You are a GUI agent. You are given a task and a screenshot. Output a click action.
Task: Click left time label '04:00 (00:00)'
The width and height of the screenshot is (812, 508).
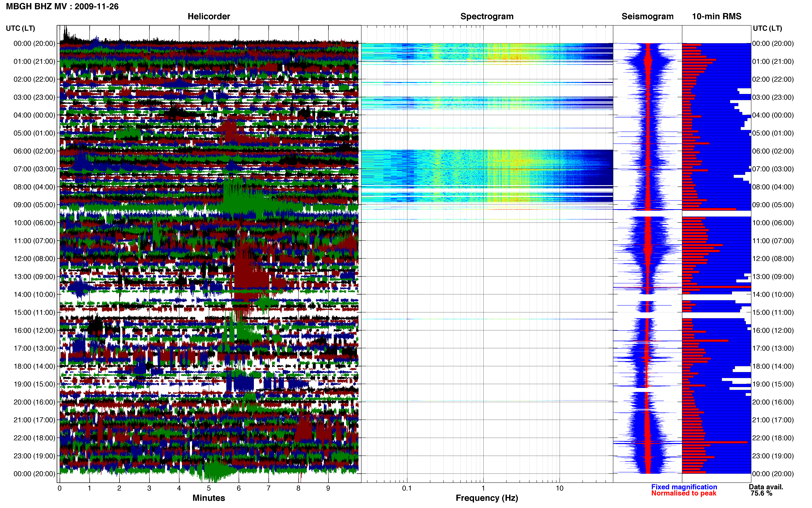tap(34, 115)
